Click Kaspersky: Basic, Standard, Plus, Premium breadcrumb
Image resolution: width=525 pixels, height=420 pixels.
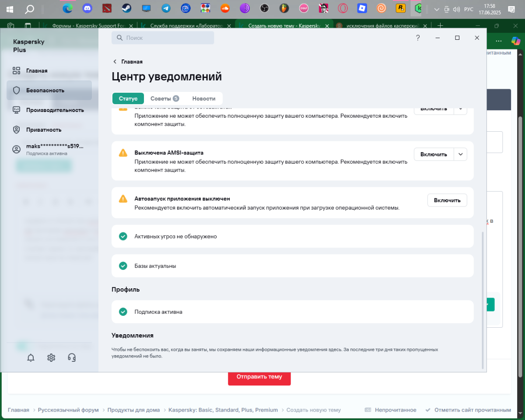[x=223, y=410]
